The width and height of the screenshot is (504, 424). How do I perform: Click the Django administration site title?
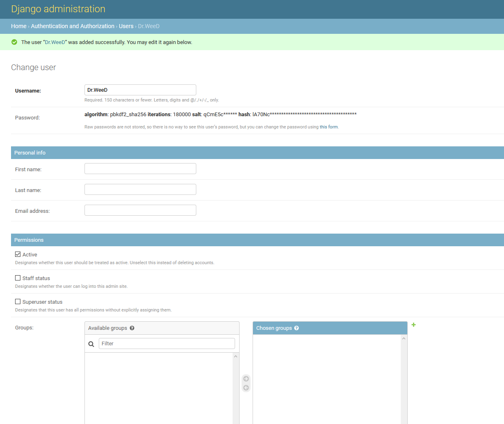pyautogui.click(x=58, y=9)
